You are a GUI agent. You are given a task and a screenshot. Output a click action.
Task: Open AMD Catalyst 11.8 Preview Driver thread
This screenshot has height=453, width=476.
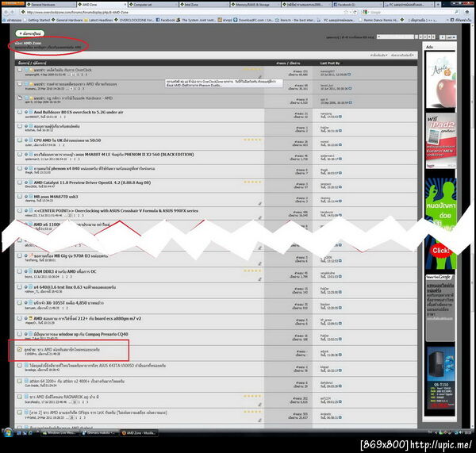(x=92, y=182)
